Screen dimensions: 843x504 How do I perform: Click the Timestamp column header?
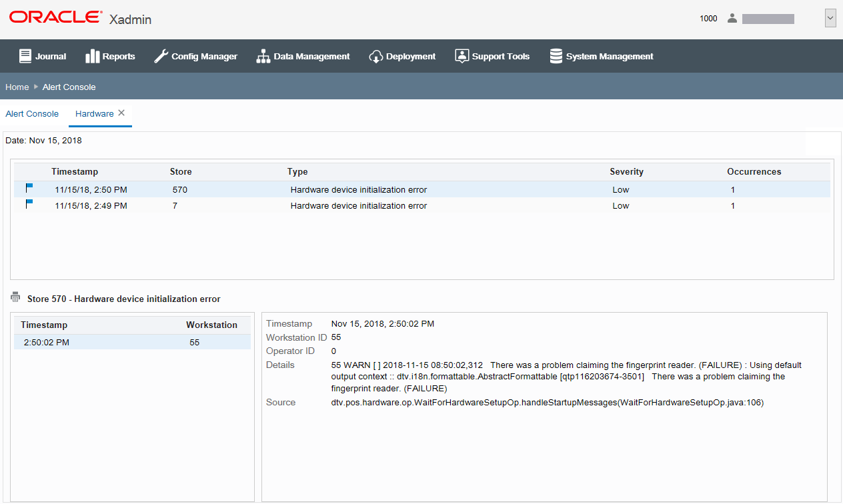(x=74, y=171)
